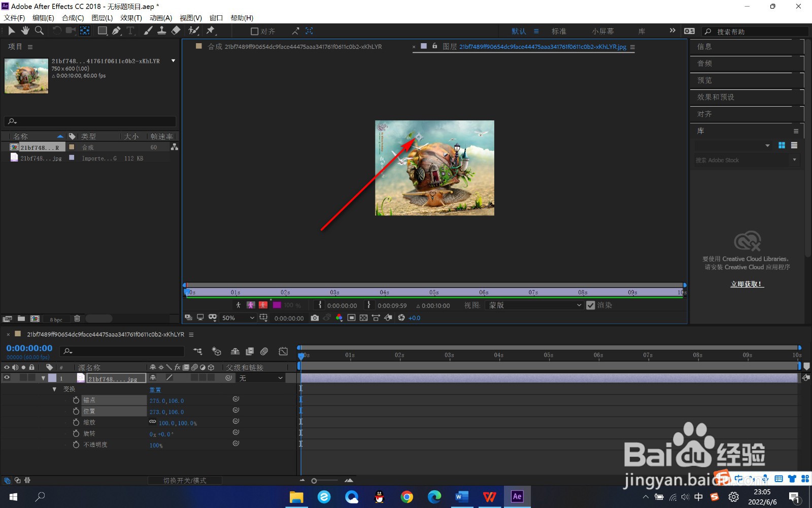Toggle the 缩放 scale stopwatch
This screenshot has height=508, width=812.
[x=76, y=423]
